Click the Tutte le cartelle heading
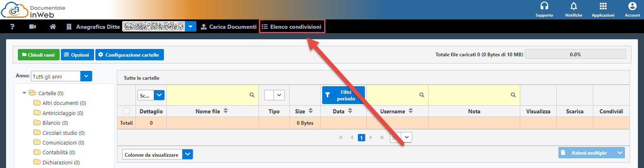The image size is (644, 168). 142,78
